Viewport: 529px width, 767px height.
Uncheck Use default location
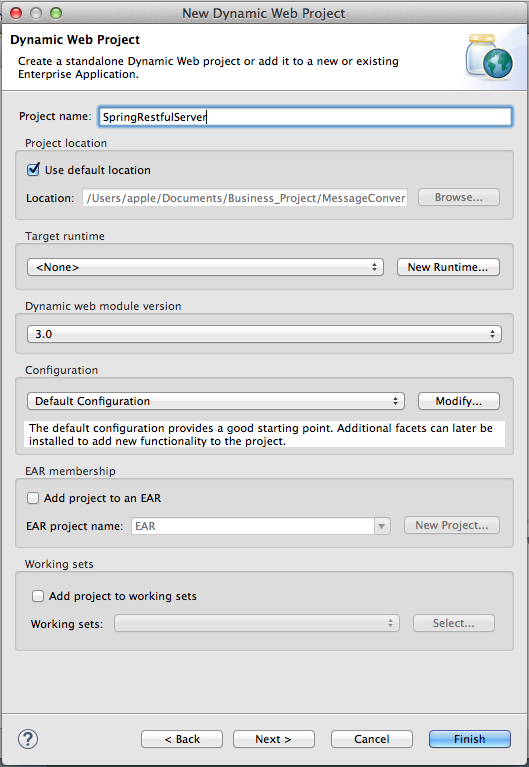coord(33,170)
